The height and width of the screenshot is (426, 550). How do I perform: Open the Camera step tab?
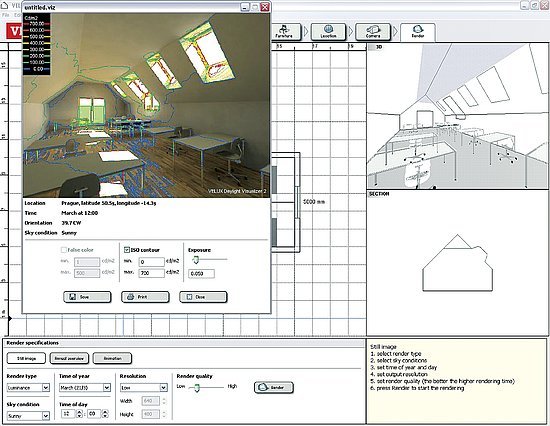coord(373,32)
